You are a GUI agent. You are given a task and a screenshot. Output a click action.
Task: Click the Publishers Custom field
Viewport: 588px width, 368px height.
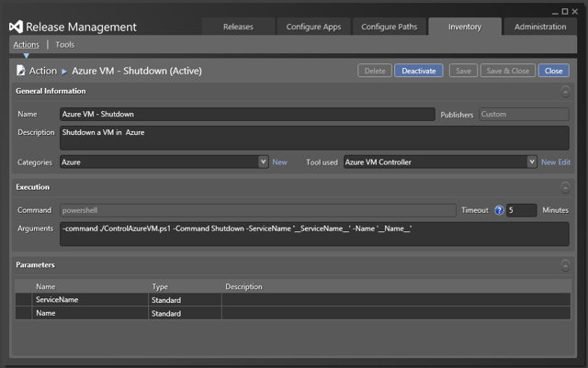[x=524, y=115]
